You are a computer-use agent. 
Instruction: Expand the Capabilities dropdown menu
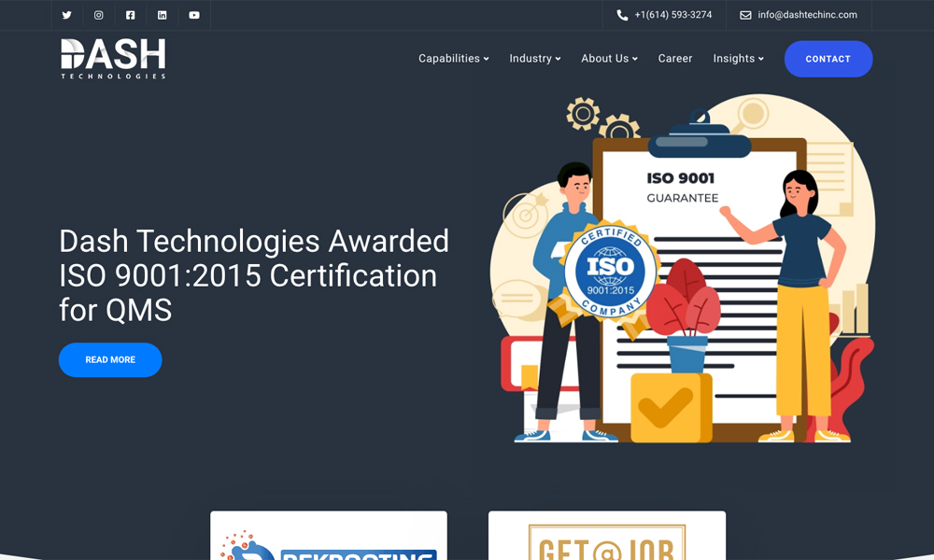coord(454,59)
